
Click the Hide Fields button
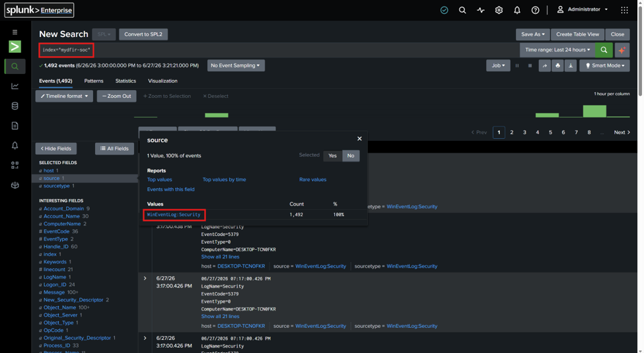(56, 148)
